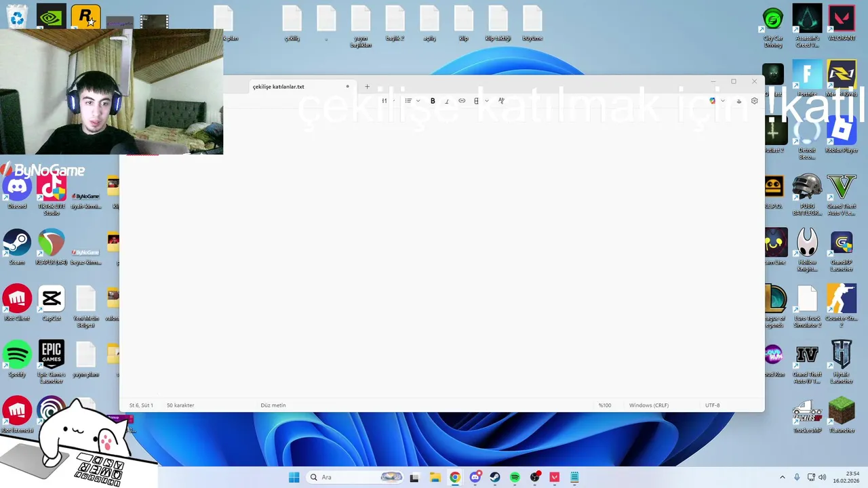Select the TLauncher Minecraft desktop icon
The image size is (868, 488).
tap(842, 415)
